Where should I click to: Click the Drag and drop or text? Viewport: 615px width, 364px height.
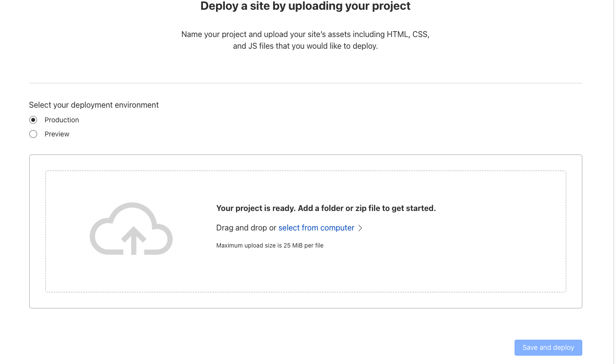(x=246, y=228)
